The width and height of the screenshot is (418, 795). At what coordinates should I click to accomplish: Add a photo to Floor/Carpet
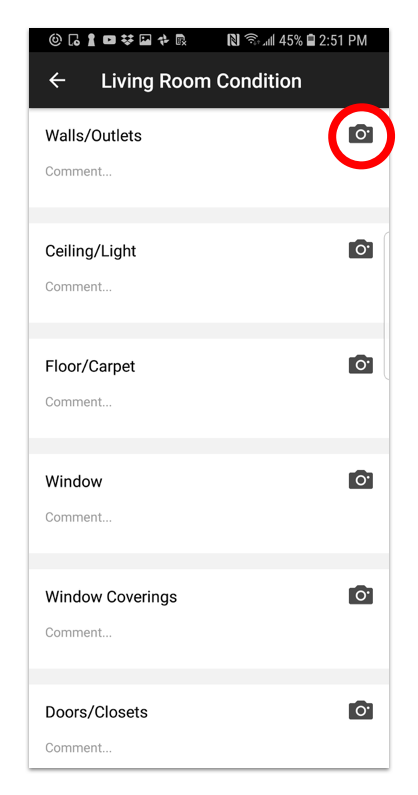(x=361, y=365)
